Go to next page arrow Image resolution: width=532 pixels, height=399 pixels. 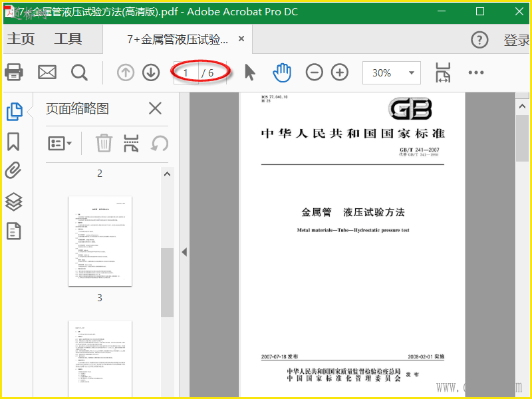coord(151,72)
